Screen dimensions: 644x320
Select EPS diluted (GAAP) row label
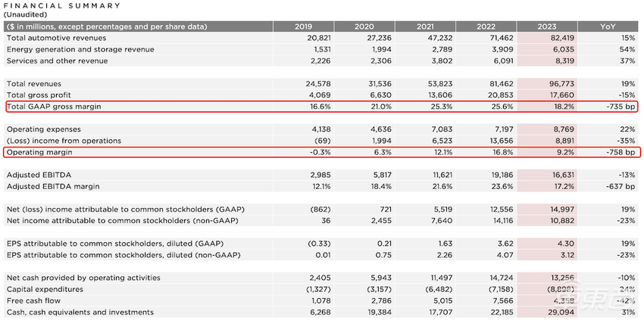point(115,244)
